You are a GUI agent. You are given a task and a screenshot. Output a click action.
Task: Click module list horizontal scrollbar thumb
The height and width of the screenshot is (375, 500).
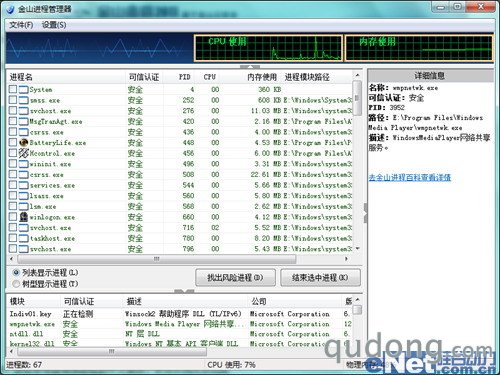(112, 351)
